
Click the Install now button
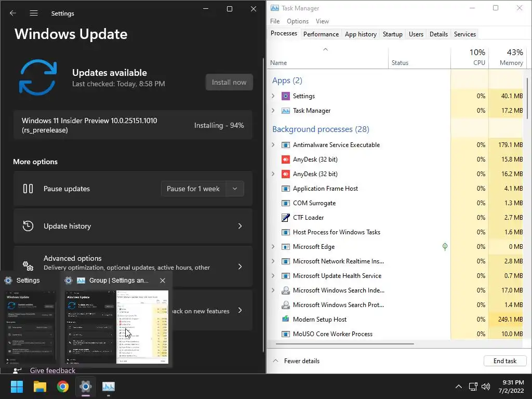coord(229,82)
